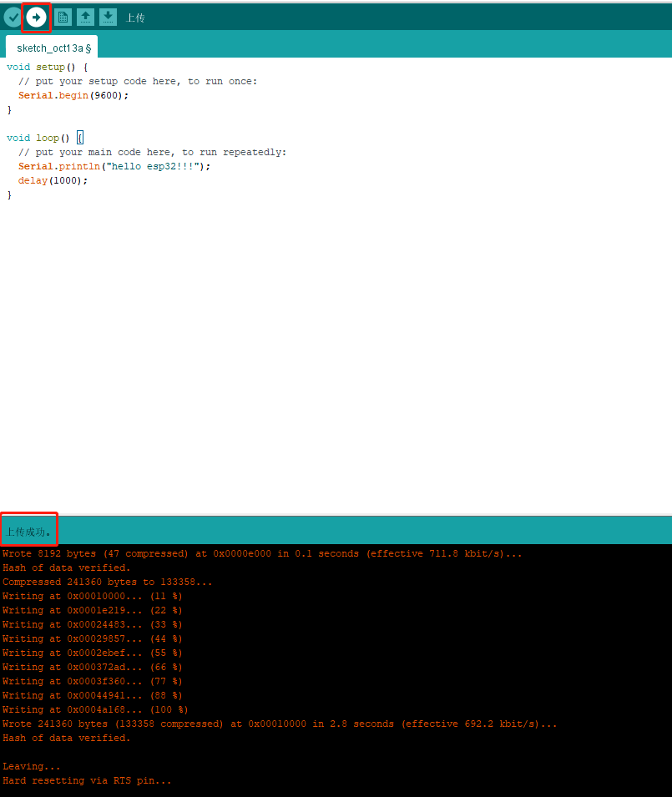
Task: Click the delay(1000); statement
Action: 53,181
